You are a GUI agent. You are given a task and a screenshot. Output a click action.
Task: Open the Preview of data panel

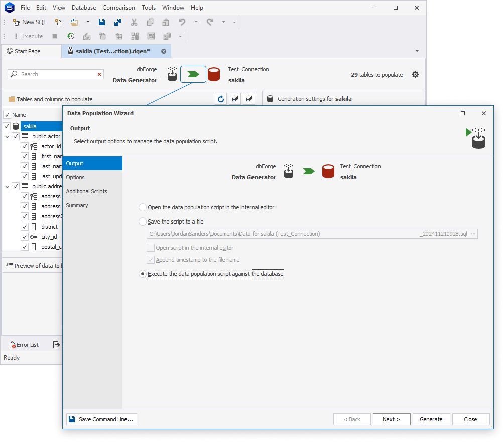(x=34, y=266)
